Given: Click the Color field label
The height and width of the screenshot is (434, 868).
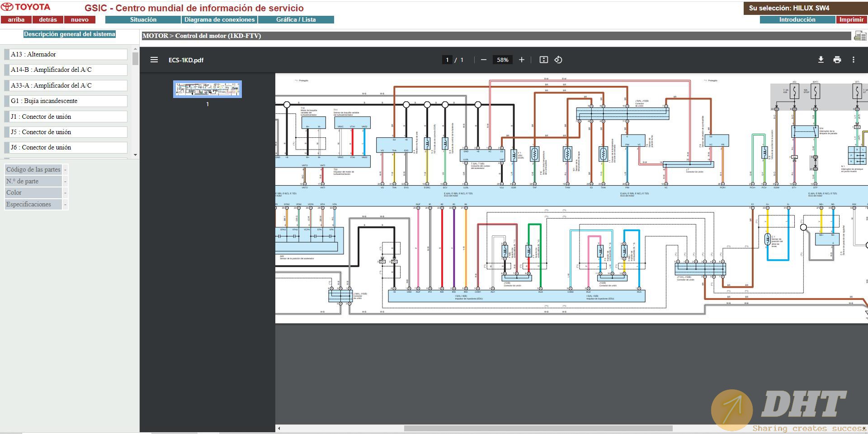Looking at the screenshot, I should click(x=33, y=192).
